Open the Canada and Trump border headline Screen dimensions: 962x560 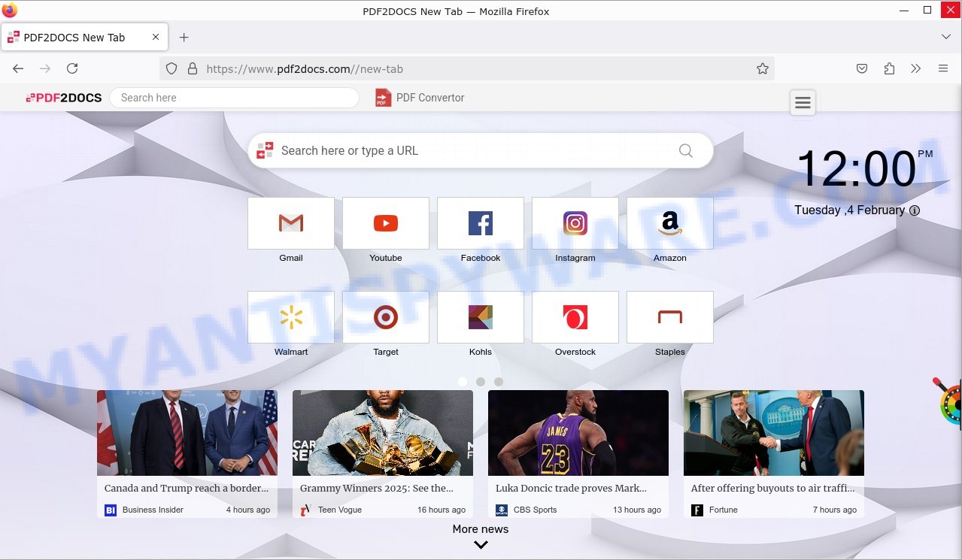(187, 488)
